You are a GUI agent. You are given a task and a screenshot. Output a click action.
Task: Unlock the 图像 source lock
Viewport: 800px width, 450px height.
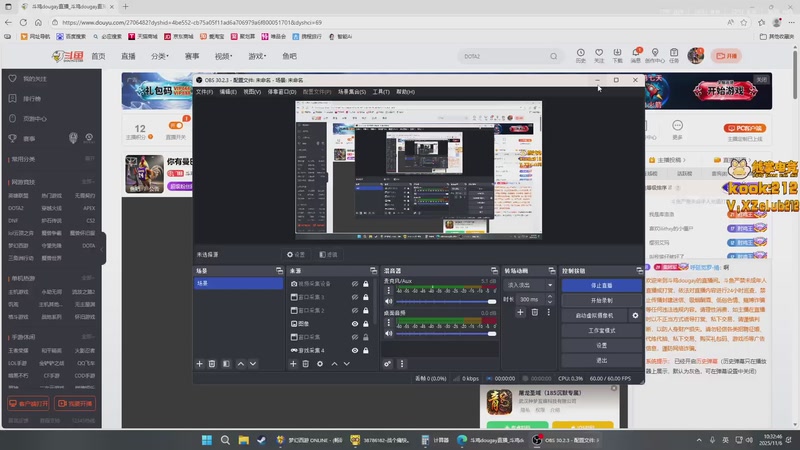(366, 323)
